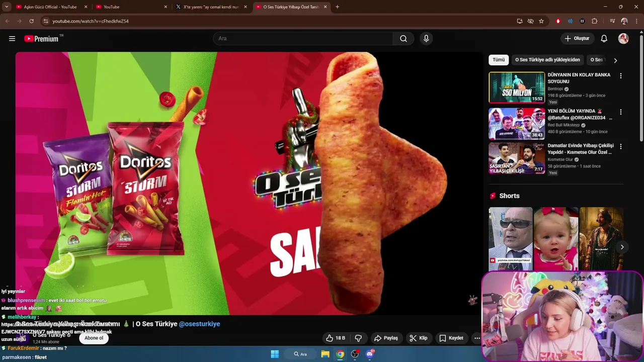
Task: Select the Tümü filter chip
Action: (x=499, y=60)
